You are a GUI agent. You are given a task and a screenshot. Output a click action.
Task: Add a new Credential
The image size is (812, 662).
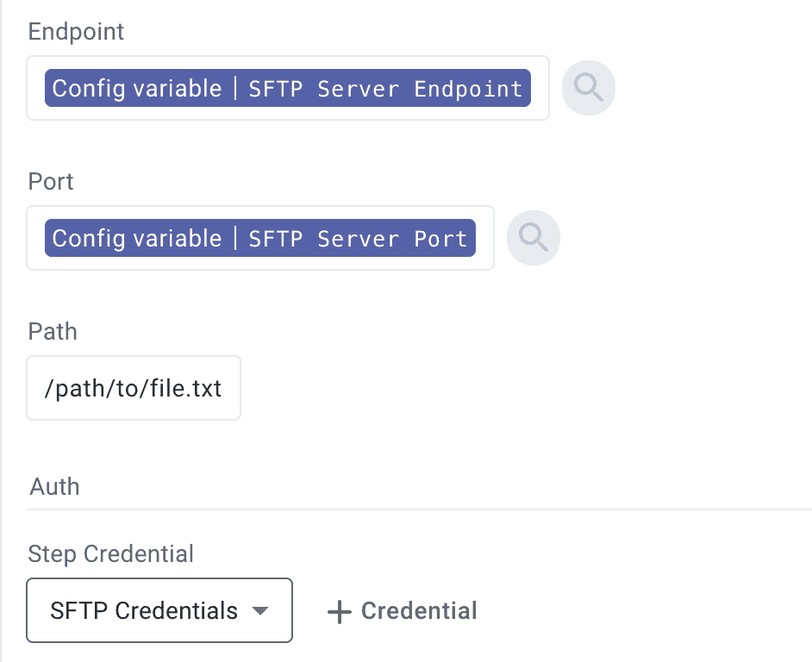pos(403,611)
